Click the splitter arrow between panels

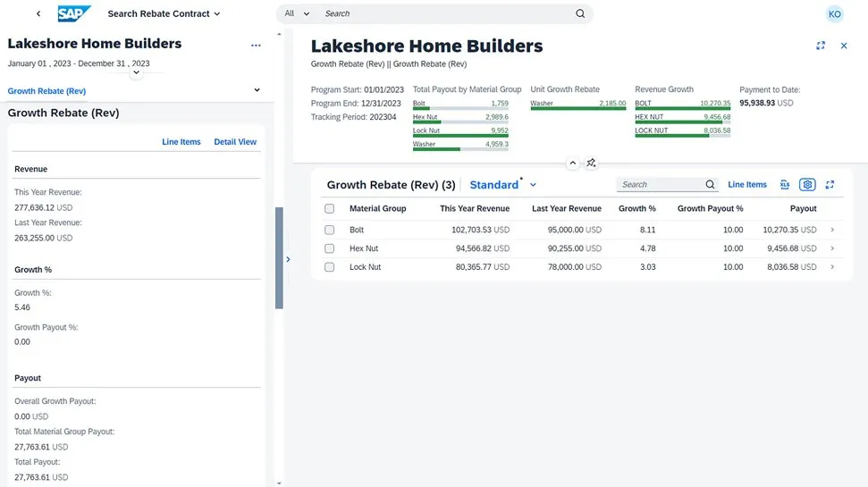288,259
